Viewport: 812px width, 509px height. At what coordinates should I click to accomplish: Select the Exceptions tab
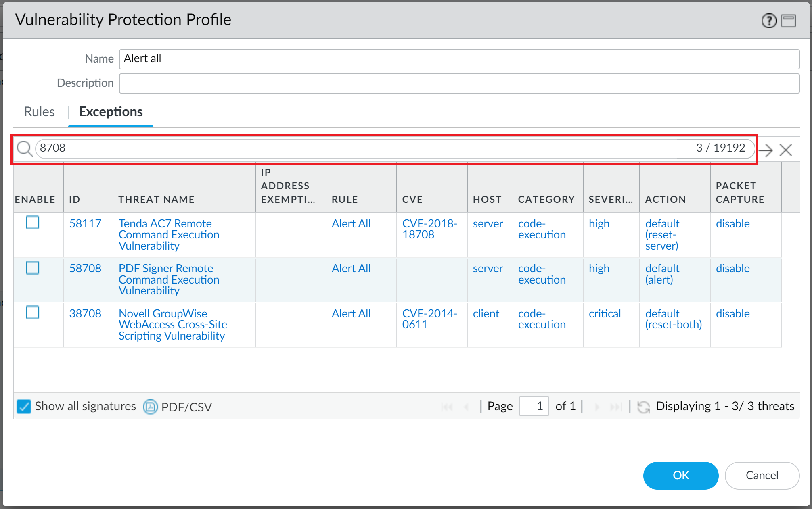point(111,112)
